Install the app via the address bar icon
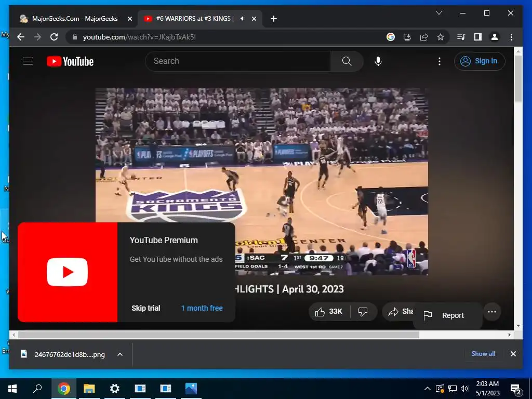Viewport: 532px width, 399px height. coord(407,37)
